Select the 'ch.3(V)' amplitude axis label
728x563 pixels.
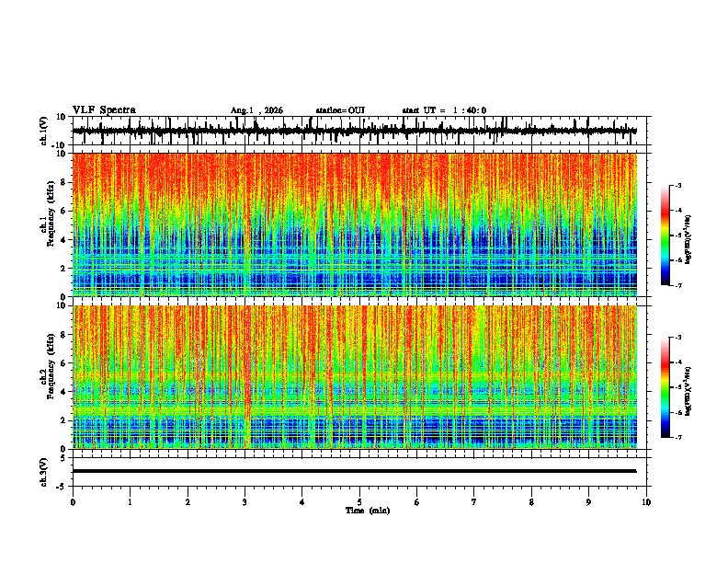tap(44, 473)
